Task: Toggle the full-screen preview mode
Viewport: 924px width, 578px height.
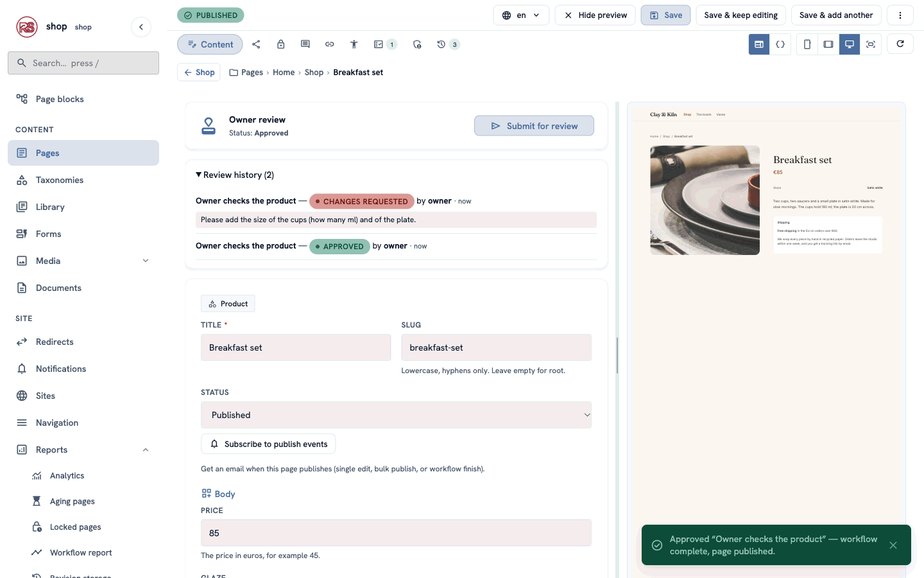Action: pos(871,44)
